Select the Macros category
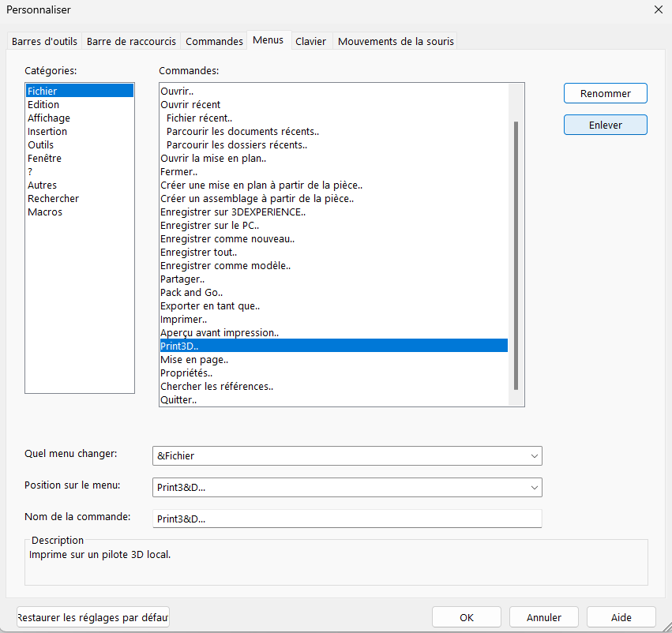The image size is (672, 633). tap(45, 212)
